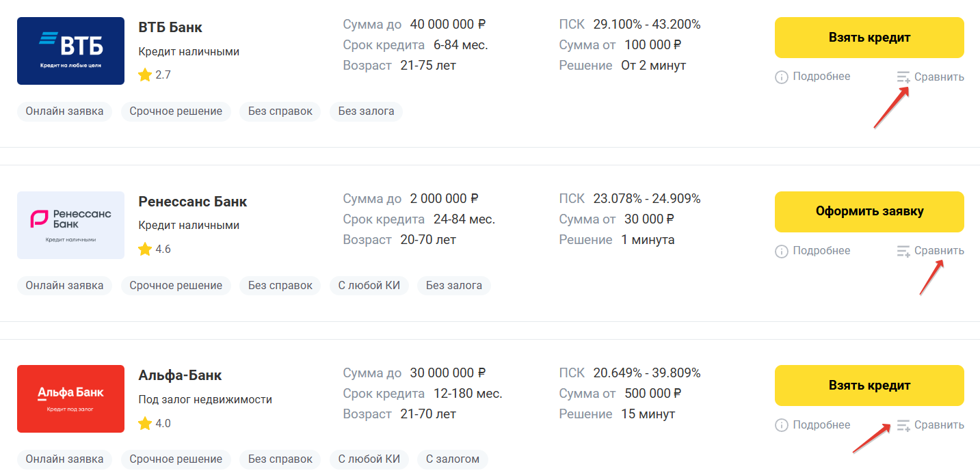The width and height of the screenshot is (980, 473).
Task: Click the minimum amount 500 000 ₽
Action: (x=653, y=394)
